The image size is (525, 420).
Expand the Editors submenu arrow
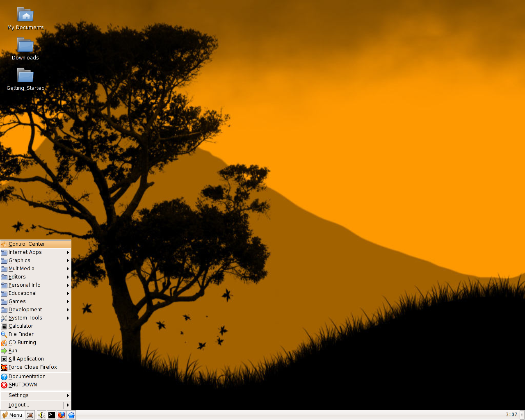coord(68,277)
